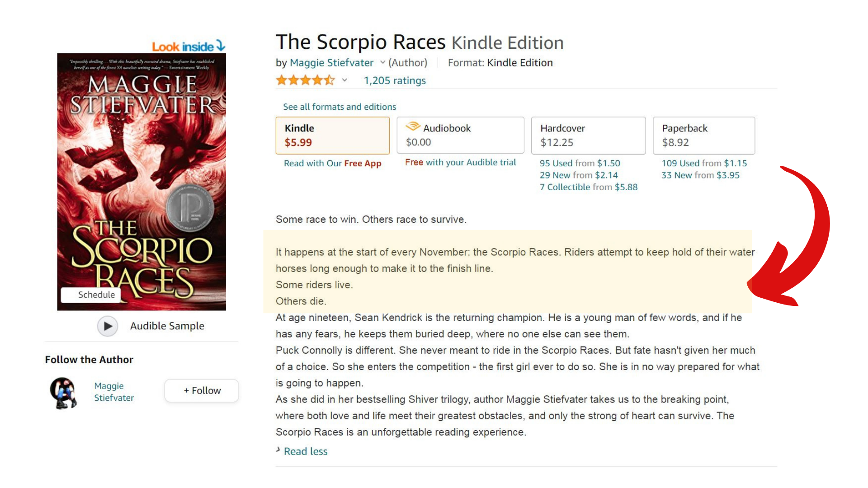This screenshot has width=868, height=488.
Task: Select the Kindle $5.99 format
Action: (333, 136)
